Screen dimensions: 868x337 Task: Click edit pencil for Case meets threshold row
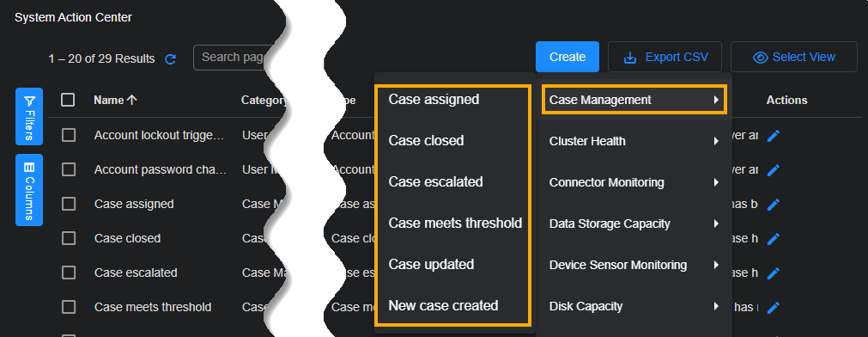[774, 308]
